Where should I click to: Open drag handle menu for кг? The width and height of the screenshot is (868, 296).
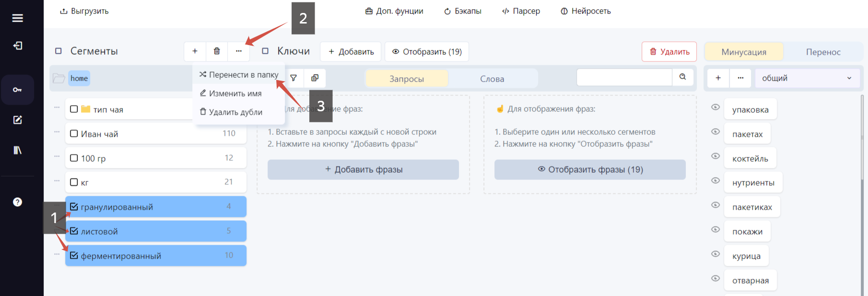click(x=57, y=180)
